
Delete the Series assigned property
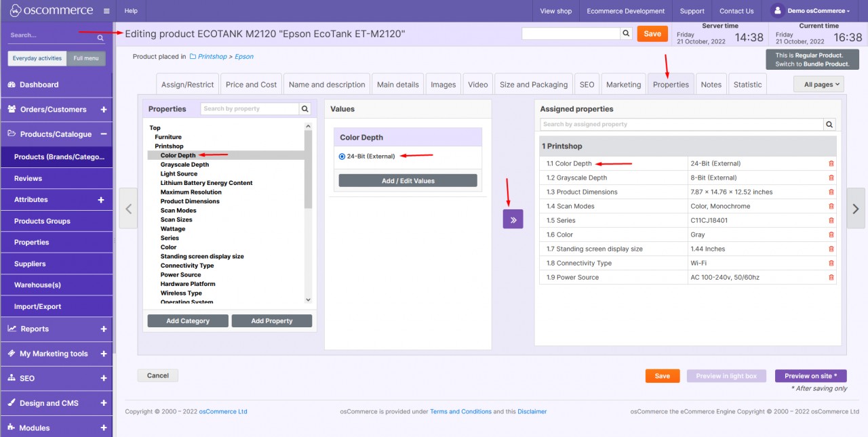point(831,221)
